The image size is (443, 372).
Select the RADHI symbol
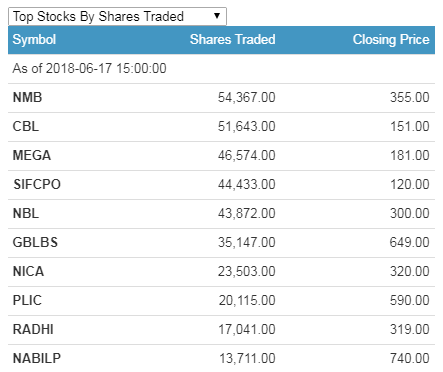pyautogui.click(x=33, y=330)
